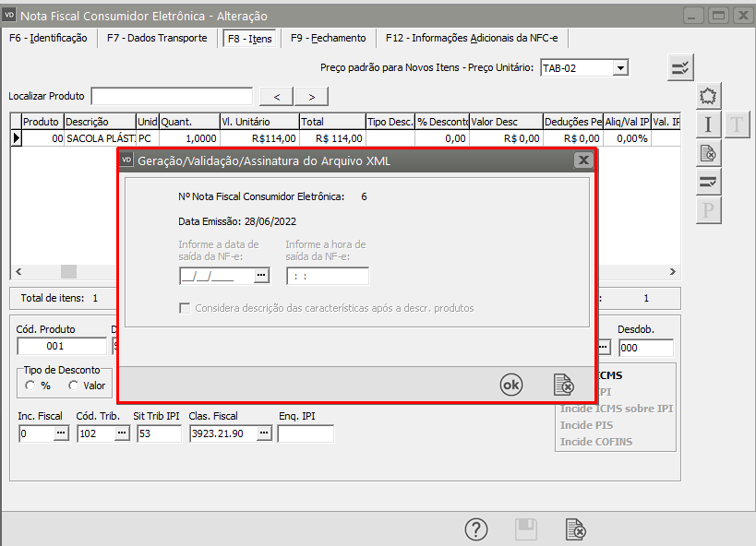Click the lines-with-checkmark icon above P button
The width and height of the screenshot is (756, 546).
(708, 183)
